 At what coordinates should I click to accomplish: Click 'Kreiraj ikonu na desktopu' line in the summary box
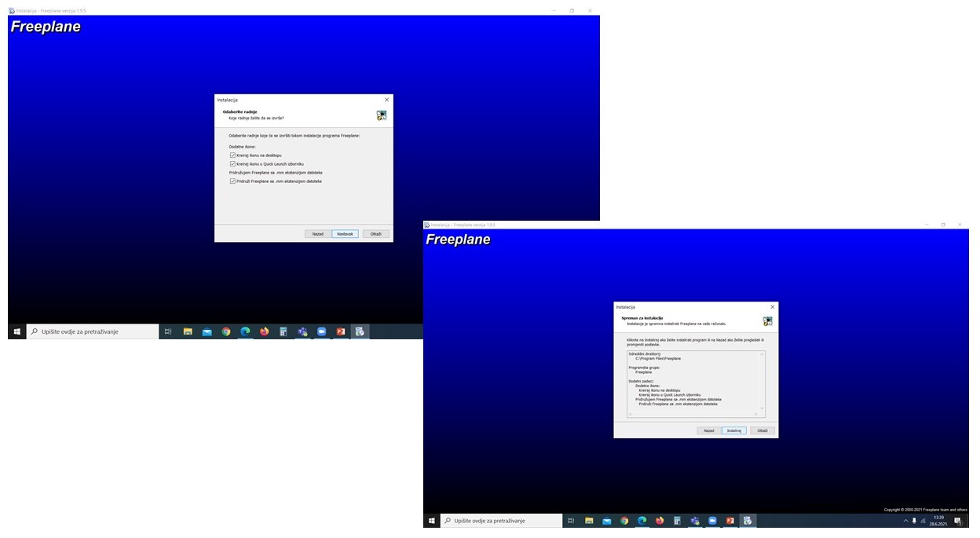click(659, 390)
